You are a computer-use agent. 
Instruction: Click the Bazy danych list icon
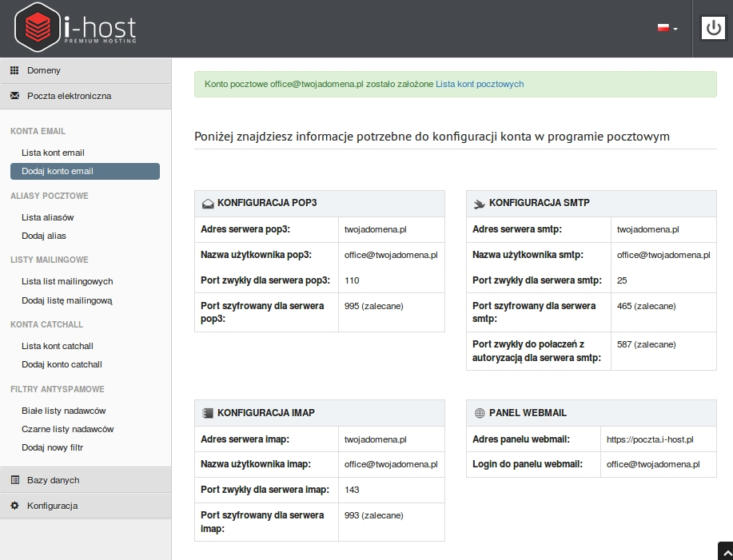(x=15, y=479)
